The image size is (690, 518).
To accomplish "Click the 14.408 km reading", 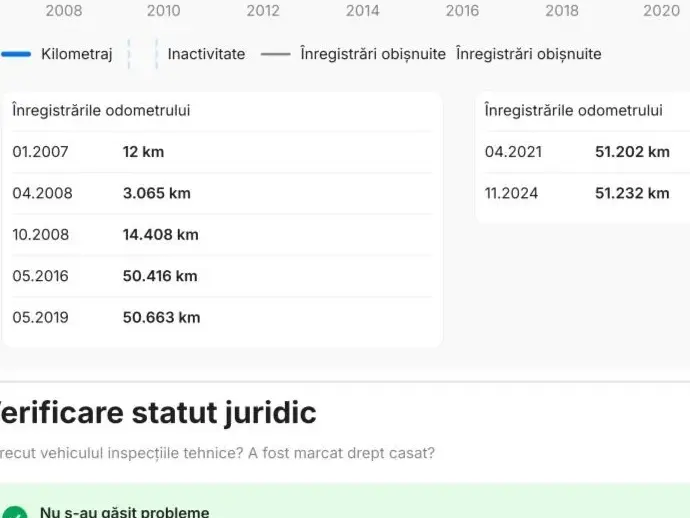I will (161, 235).
